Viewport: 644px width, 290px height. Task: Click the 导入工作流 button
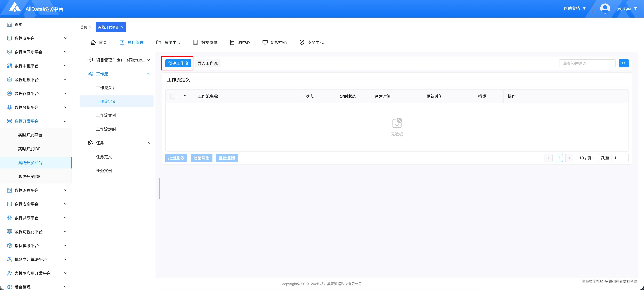[x=207, y=63]
